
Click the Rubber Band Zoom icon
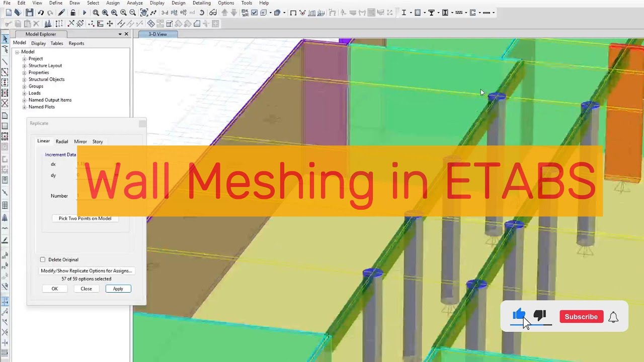point(96,13)
